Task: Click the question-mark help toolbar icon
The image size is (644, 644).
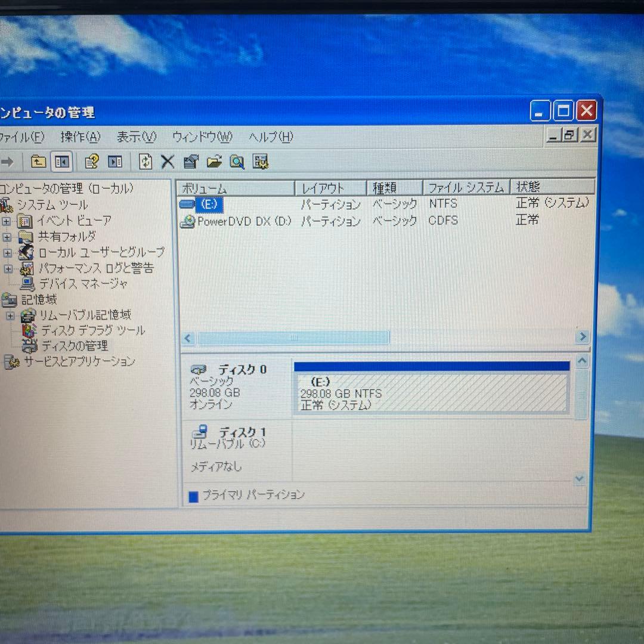Action: point(91,162)
